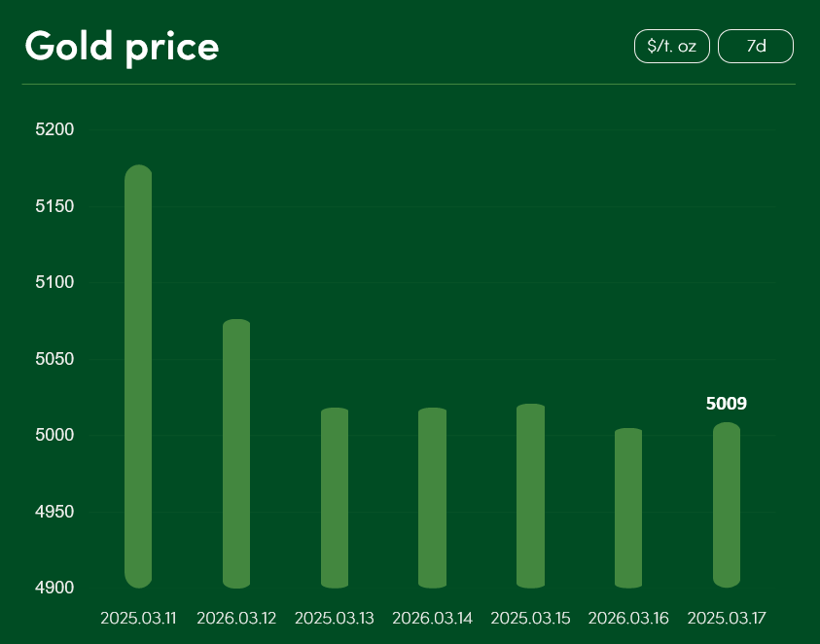Click the Gold price title
820x644 pixels.
[122, 47]
